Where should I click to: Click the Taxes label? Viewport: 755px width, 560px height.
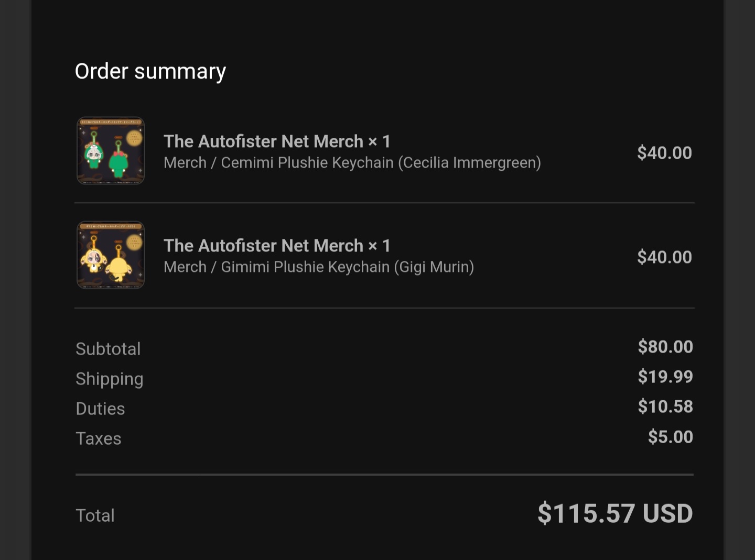coord(99,438)
